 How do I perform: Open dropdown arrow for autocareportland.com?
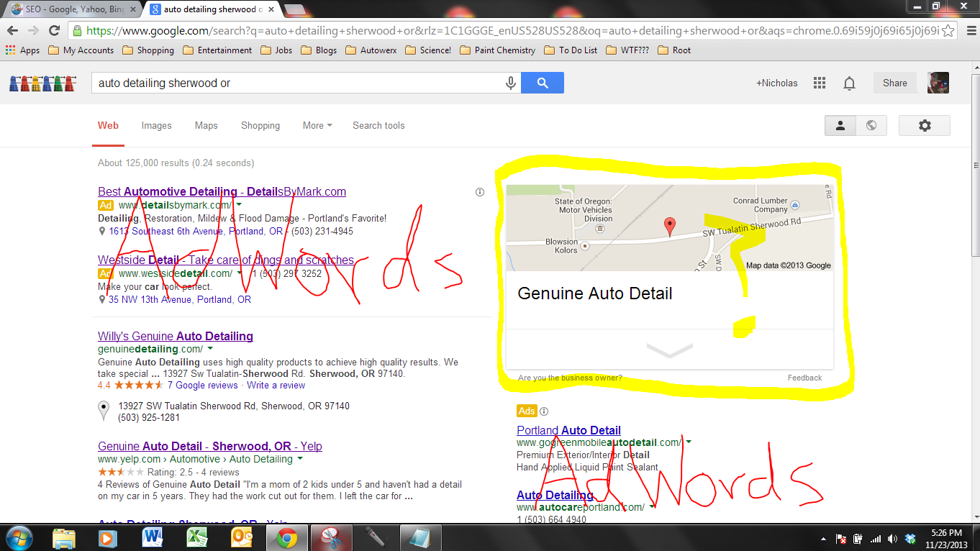[x=652, y=507]
